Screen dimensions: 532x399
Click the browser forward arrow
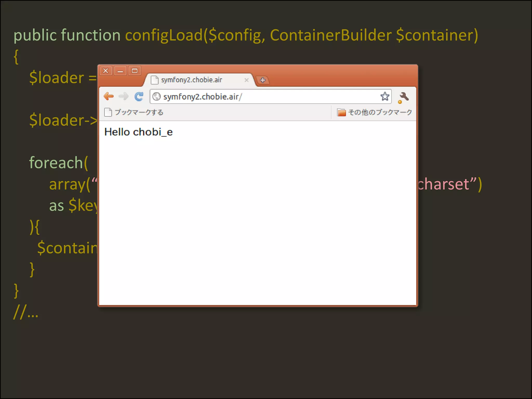pyautogui.click(x=123, y=96)
